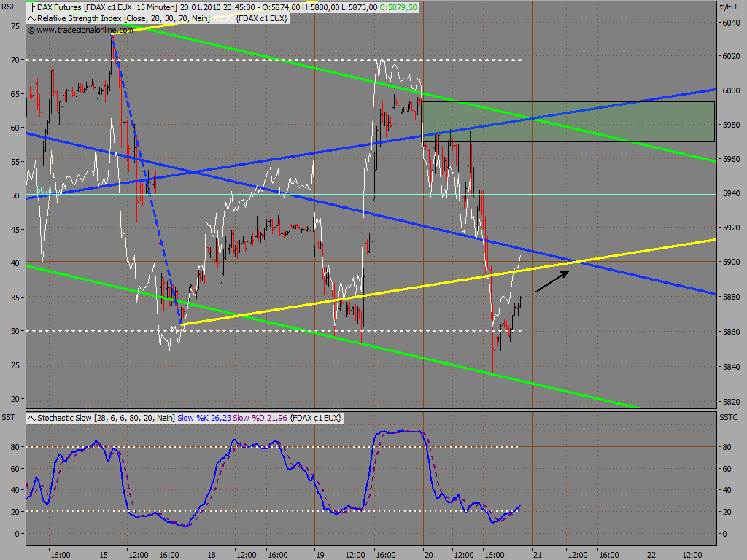Click the high value H:5880,00

pos(322,7)
